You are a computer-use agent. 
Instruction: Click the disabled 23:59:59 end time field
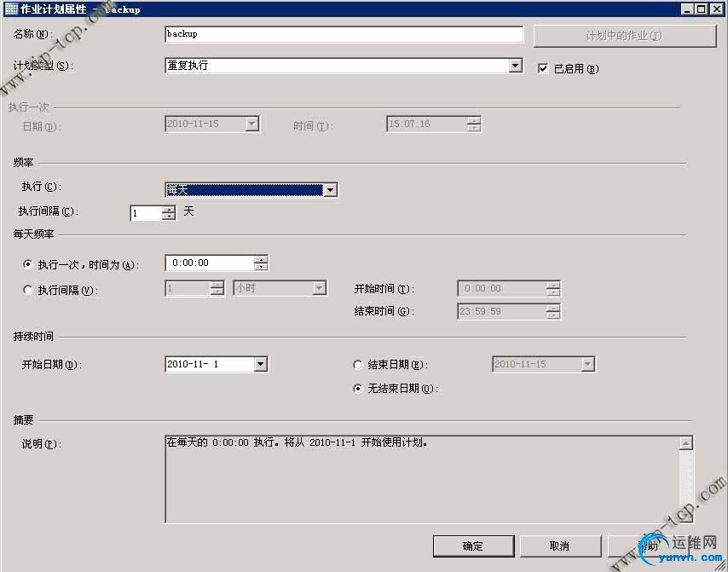point(501,311)
